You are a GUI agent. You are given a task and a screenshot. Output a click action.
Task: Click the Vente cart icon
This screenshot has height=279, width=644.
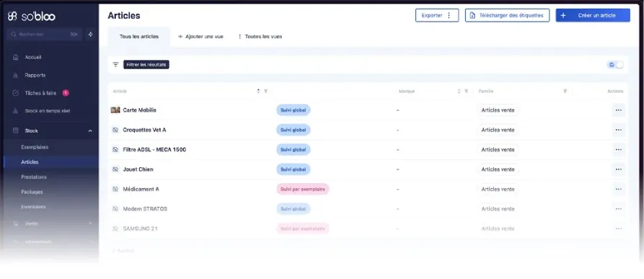[x=16, y=223]
